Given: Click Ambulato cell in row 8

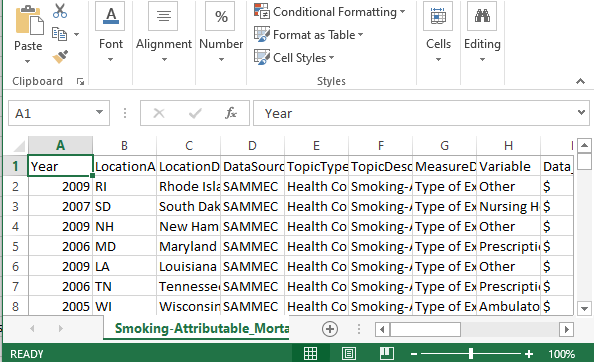Looking at the screenshot, I should pyautogui.click(x=508, y=307).
